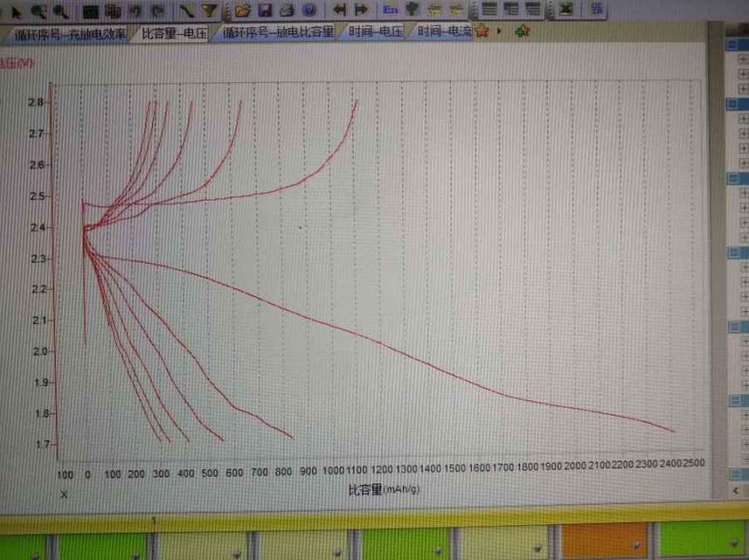Click the 比容量(mAh/g) axis label

click(384, 489)
